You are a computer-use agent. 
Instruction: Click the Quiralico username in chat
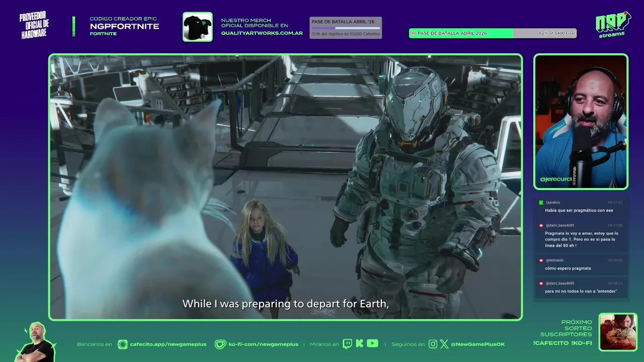pyautogui.click(x=552, y=203)
